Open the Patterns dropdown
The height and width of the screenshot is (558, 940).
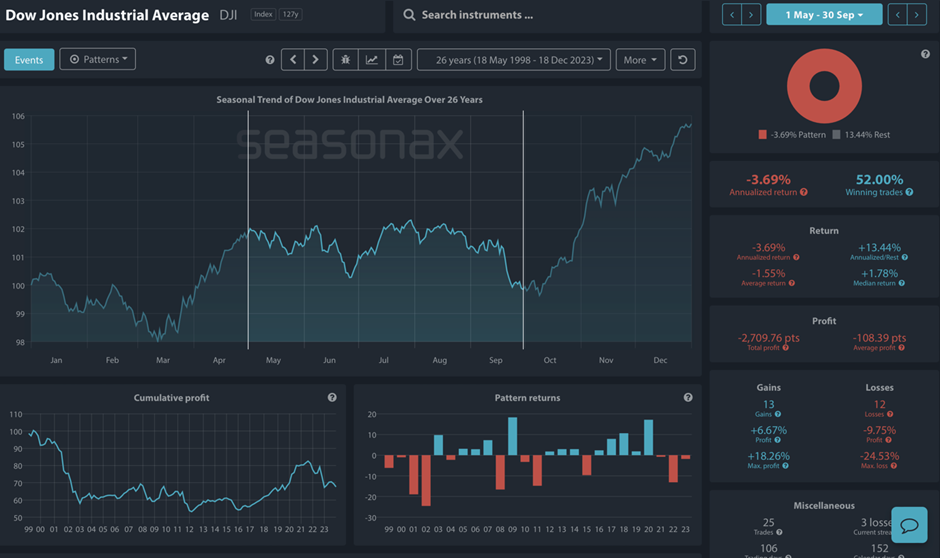98,59
